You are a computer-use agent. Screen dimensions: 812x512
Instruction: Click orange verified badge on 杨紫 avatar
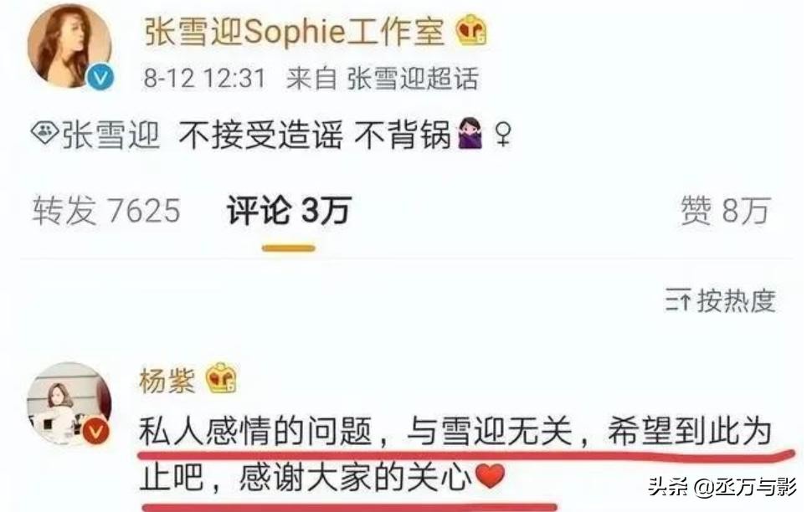[x=95, y=431]
